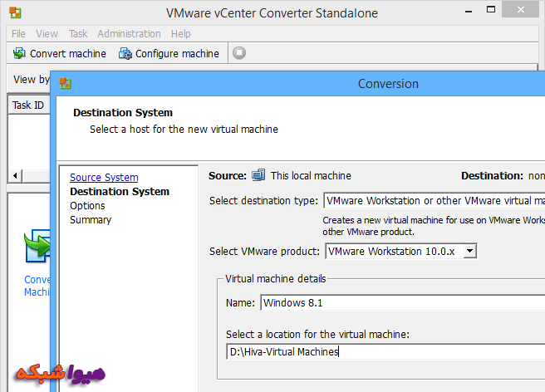Click the Configure machine toolbar icon
The image size is (545, 392).
point(125,53)
